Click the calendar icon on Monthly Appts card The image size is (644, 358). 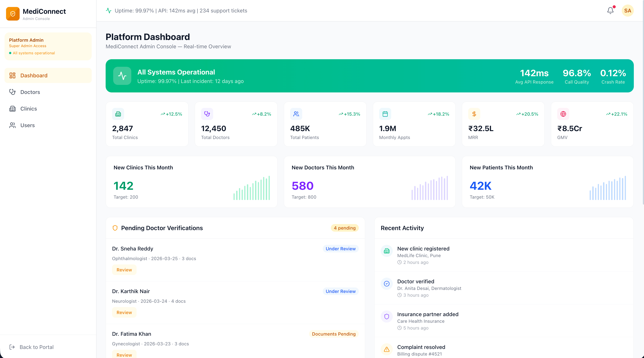tap(385, 114)
